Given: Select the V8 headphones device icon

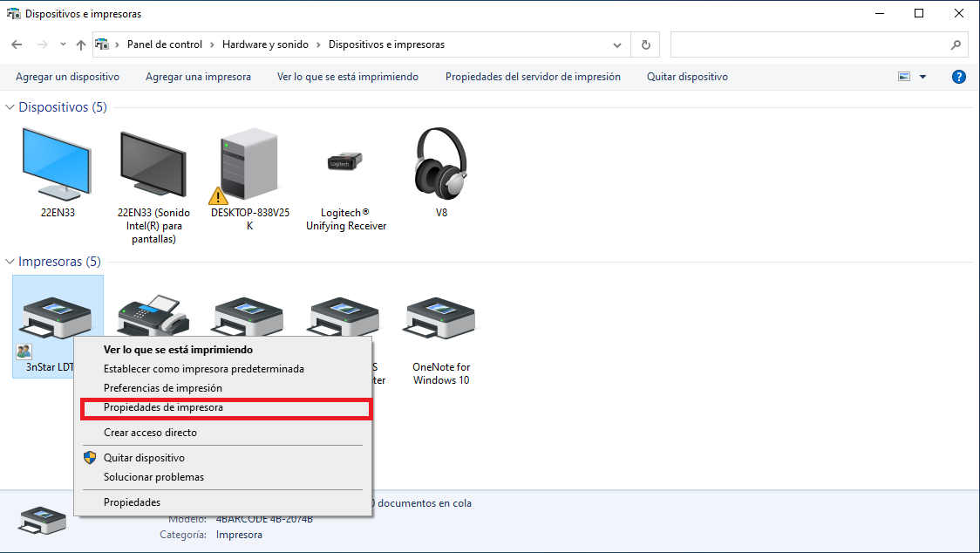Looking at the screenshot, I should 441,164.
